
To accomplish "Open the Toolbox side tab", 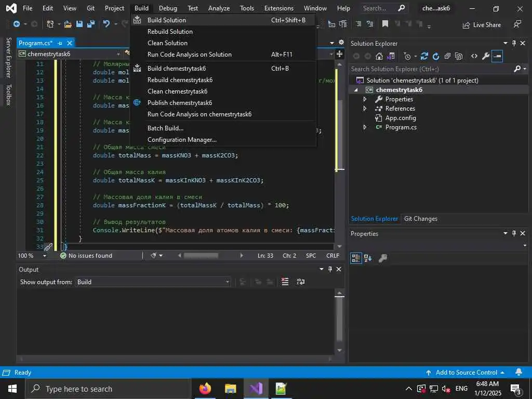I will click(8, 95).
